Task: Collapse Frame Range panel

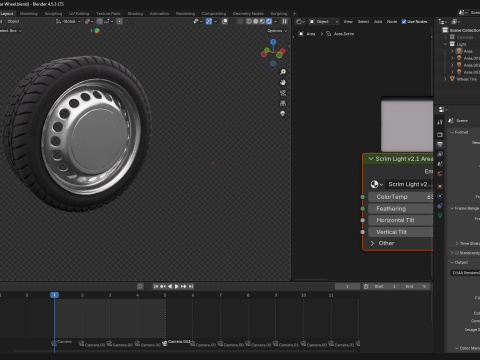Action: 452,208
